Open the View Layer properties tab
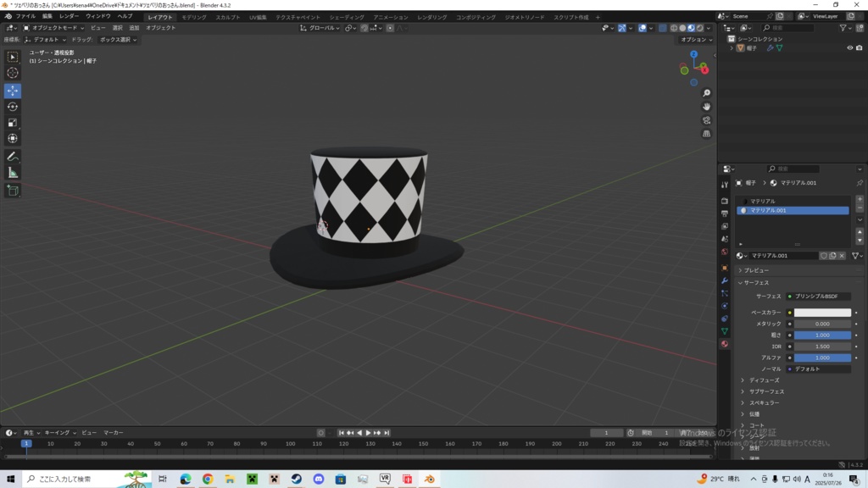The height and width of the screenshot is (488, 868). coord(725,226)
